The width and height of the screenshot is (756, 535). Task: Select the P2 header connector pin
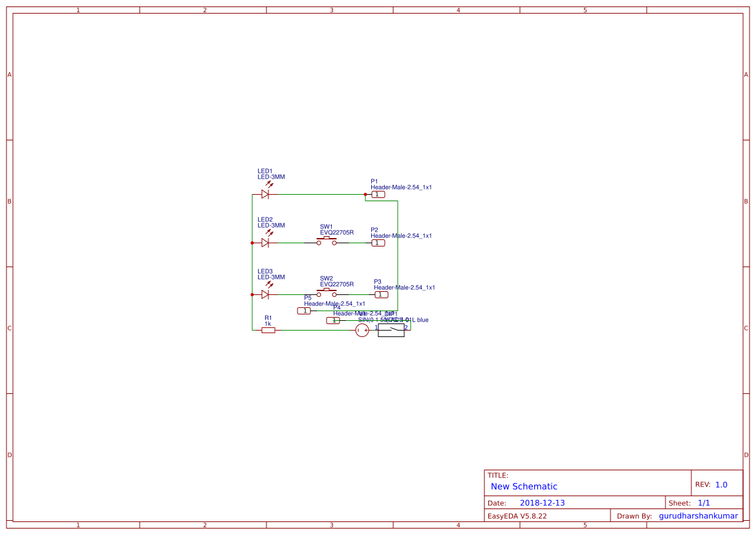click(378, 243)
